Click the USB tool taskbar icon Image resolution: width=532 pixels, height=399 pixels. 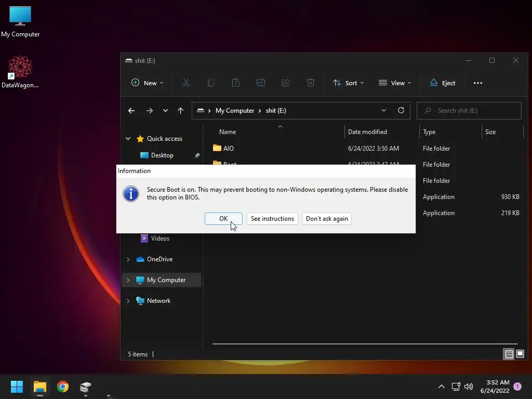(86, 387)
